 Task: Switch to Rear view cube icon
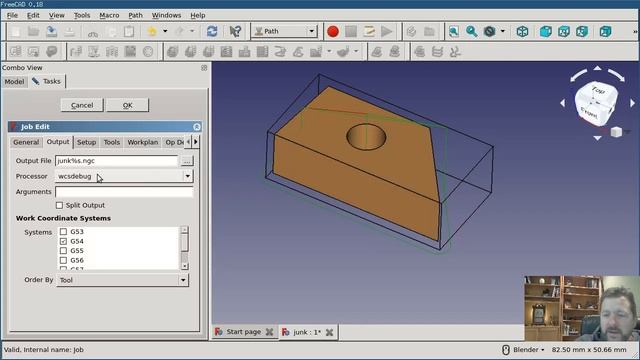point(605,31)
